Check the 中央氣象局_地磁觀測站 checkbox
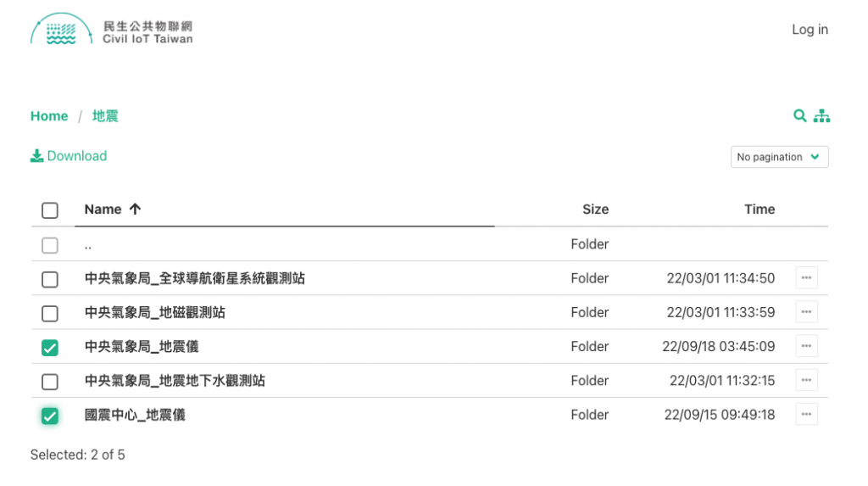 point(50,314)
